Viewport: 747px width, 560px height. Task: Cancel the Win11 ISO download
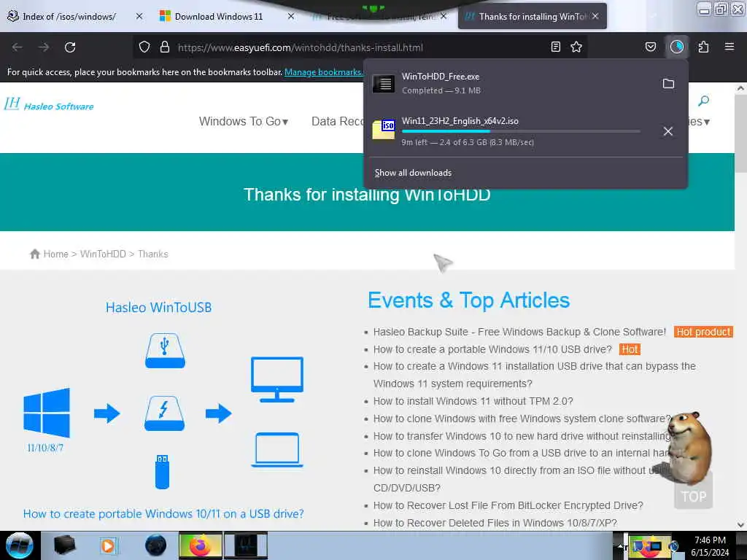point(668,131)
